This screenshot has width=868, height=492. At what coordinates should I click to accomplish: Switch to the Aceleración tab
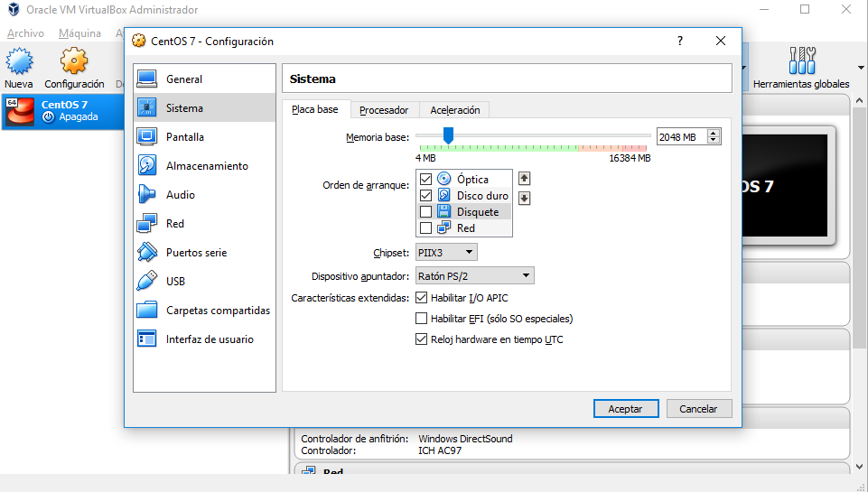tap(455, 110)
